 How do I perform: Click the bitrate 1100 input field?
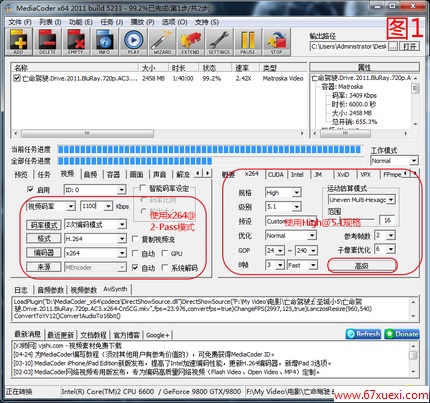(92, 206)
